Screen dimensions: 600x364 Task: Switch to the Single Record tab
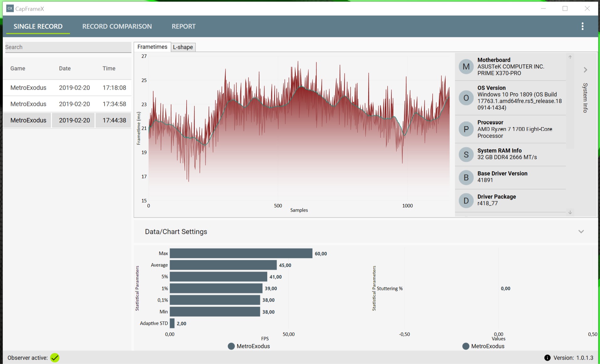[38, 26]
